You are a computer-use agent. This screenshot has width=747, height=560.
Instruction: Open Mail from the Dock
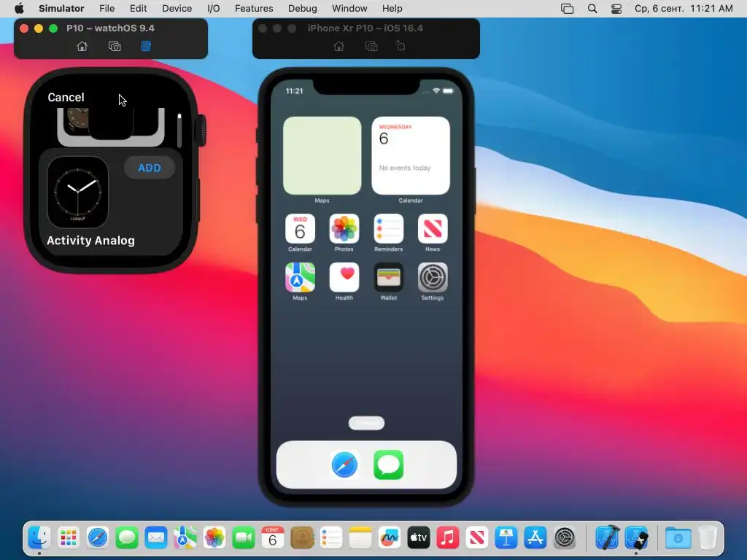point(156,538)
